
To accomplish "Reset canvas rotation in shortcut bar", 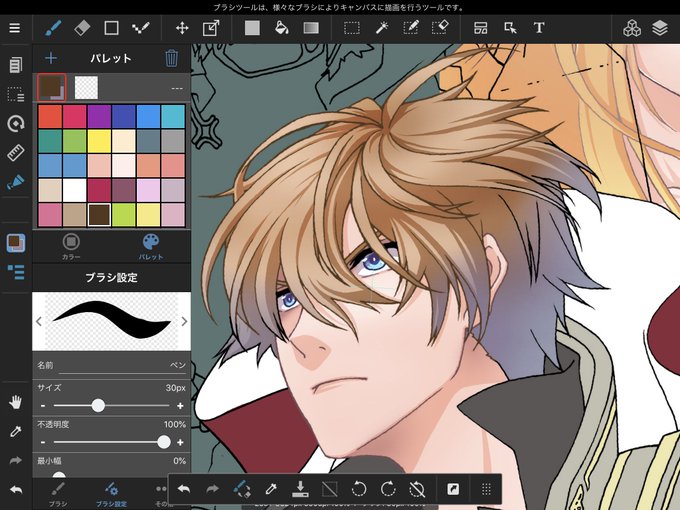I will click(417, 489).
